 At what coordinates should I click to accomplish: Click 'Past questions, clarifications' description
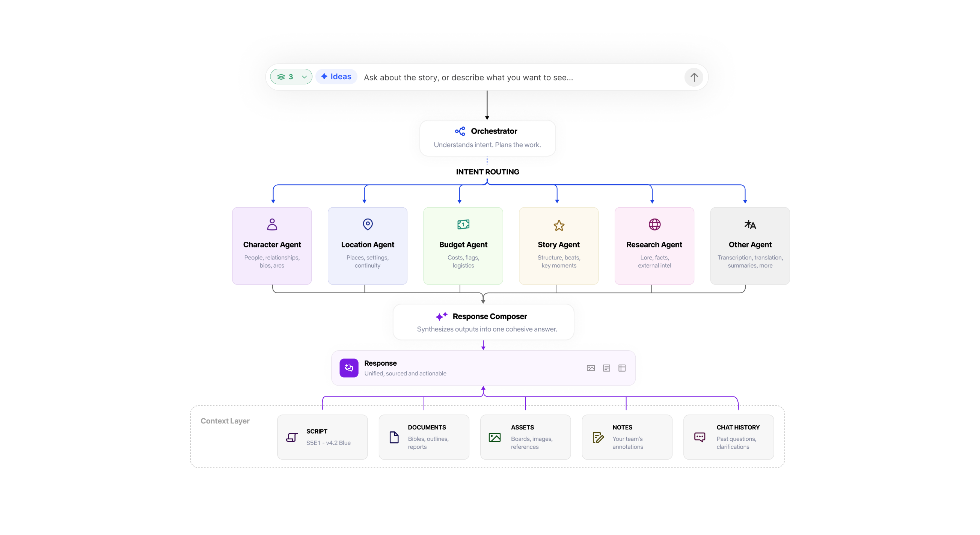pos(737,443)
